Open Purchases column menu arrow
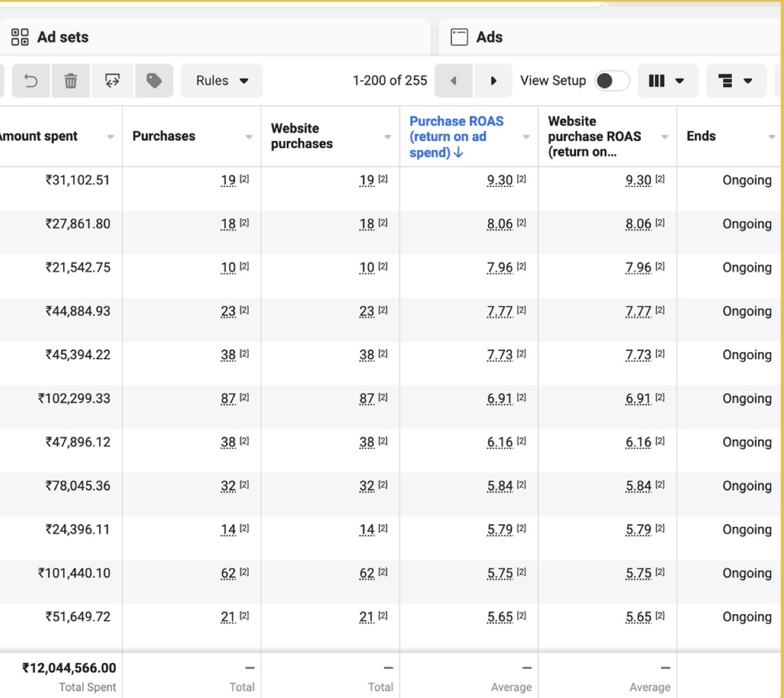 pos(249,137)
